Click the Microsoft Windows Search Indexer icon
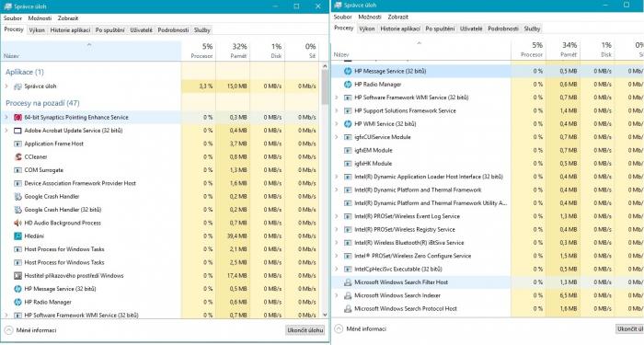Screen dimensions: 644x345 tap(348, 295)
